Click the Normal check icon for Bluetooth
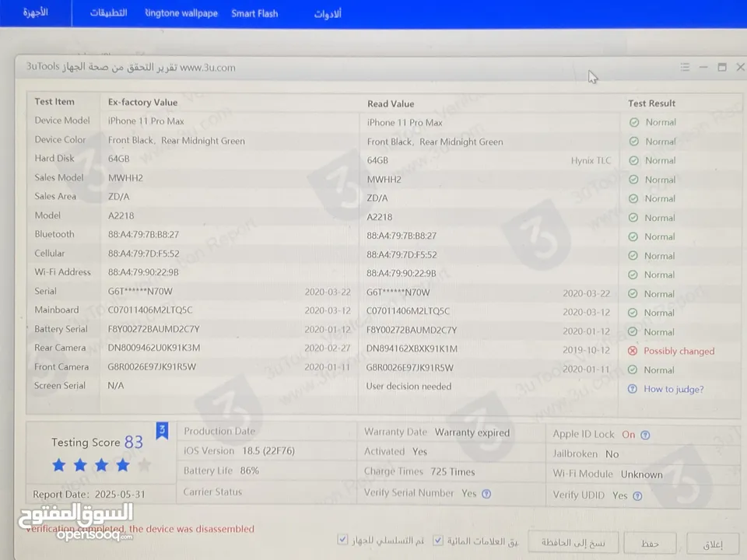This screenshot has width=747, height=560. pyautogui.click(x=633, y=236)
